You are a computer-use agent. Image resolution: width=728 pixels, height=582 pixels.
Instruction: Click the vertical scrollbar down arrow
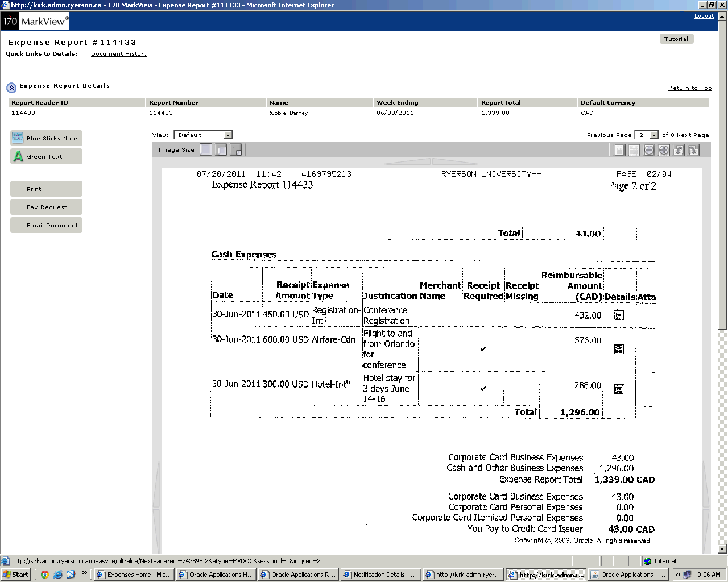722,549
